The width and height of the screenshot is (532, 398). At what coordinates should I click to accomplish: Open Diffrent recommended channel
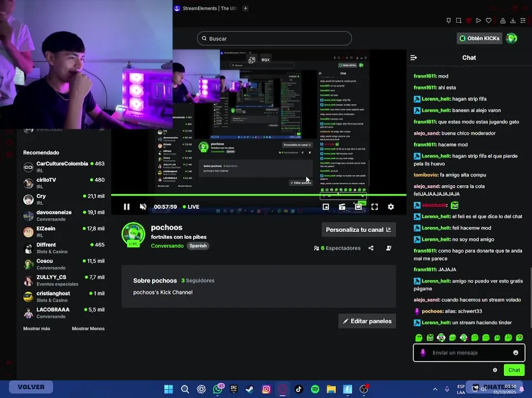[64, 248]
